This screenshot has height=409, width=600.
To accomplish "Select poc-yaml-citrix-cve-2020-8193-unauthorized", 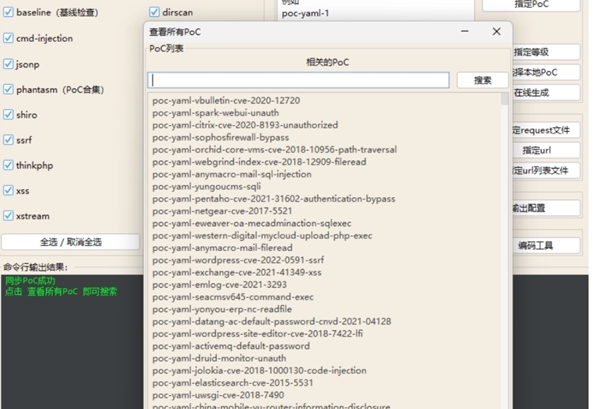I will pos(245,125).
